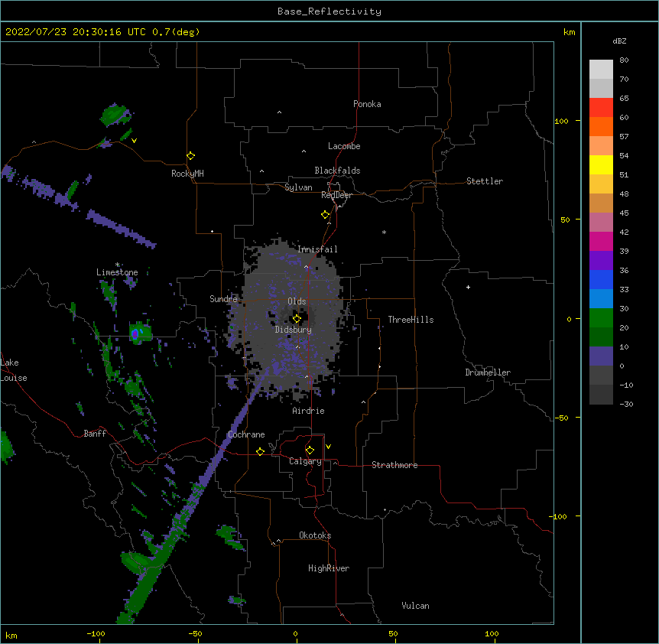Click the yellow diamond marker below Cochrane

click(x=260, y=451)
